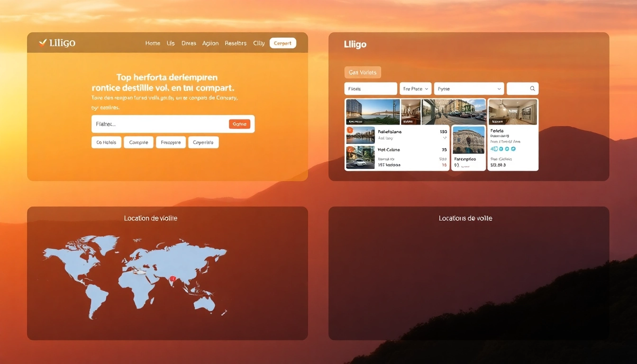Open the street with parked cars photo
This screenshot has height=364, width=637.
pyautogui.click(x=454, y=112)
